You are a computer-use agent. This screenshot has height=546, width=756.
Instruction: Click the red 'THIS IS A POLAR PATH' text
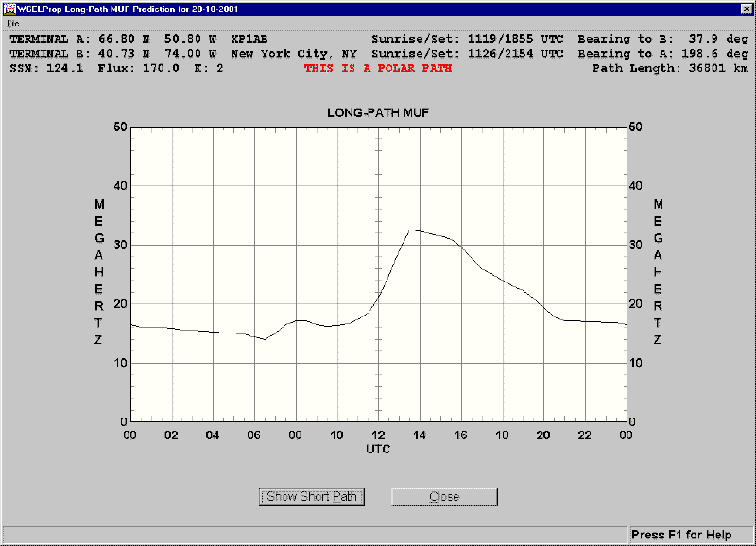click(x=377, y=68)
